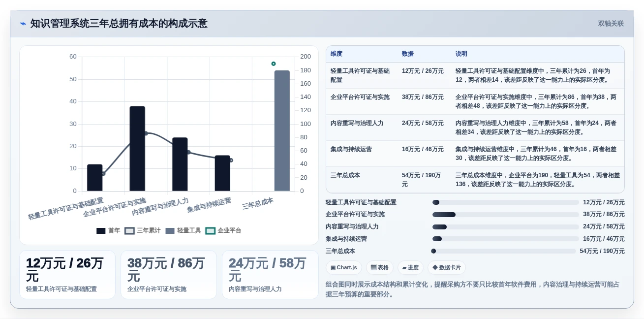644x319 pixels.
Task: Click the green 企业平台 data point
Action: [274, 64]
